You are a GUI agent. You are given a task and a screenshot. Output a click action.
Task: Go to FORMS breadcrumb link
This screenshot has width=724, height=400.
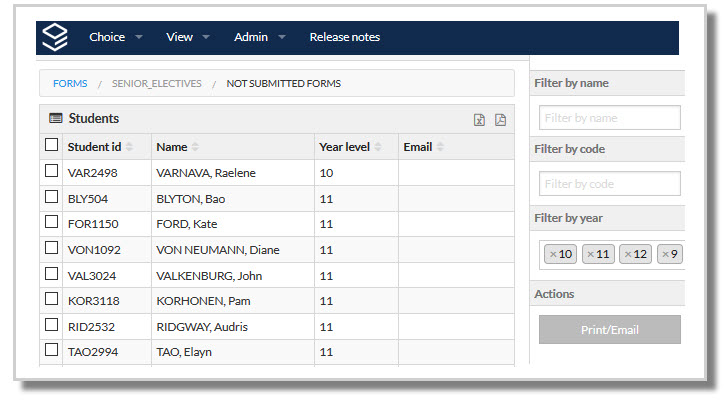pos(70,84)
